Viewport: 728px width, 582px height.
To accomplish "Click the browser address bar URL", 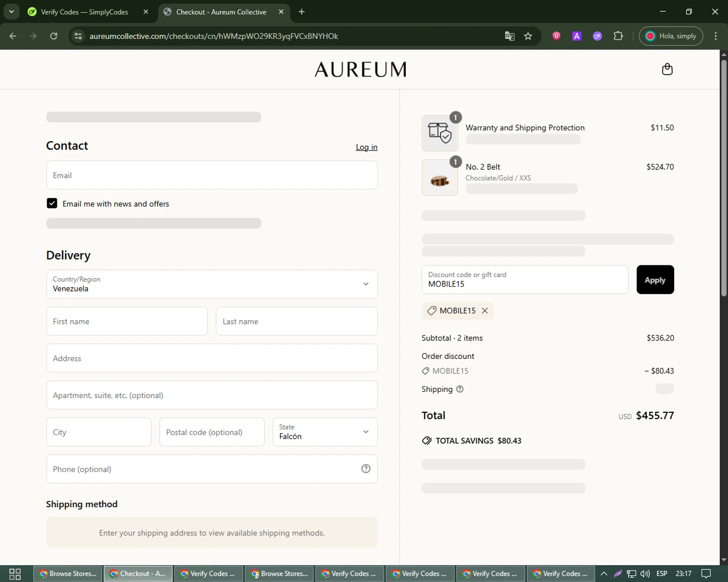I will pyautogui.click(x=214, y=36).
